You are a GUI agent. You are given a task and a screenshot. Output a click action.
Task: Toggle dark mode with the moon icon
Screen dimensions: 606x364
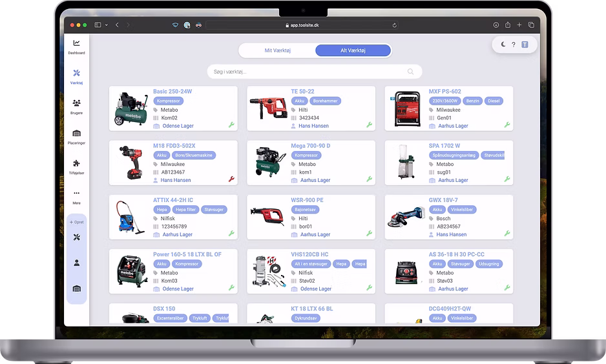(x=503, y=45)
